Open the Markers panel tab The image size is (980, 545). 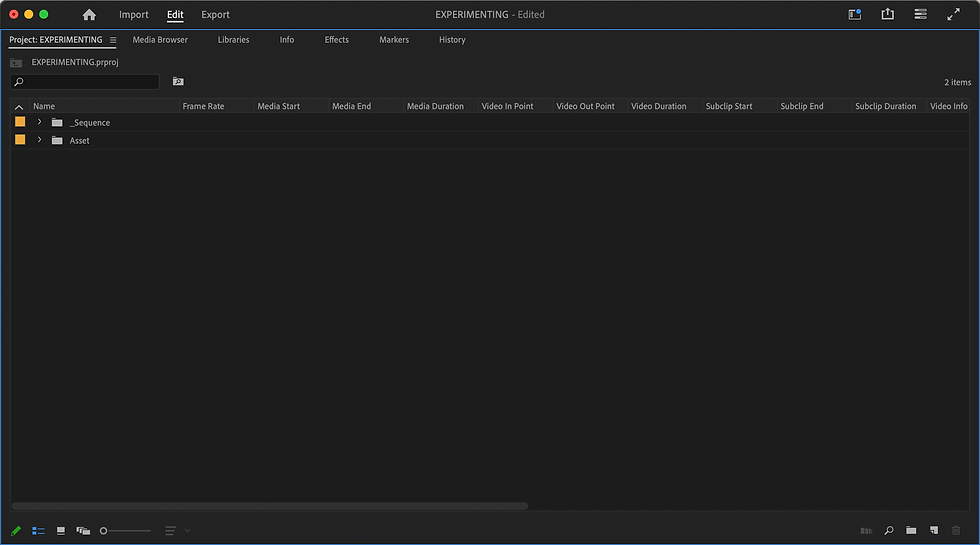394,39
